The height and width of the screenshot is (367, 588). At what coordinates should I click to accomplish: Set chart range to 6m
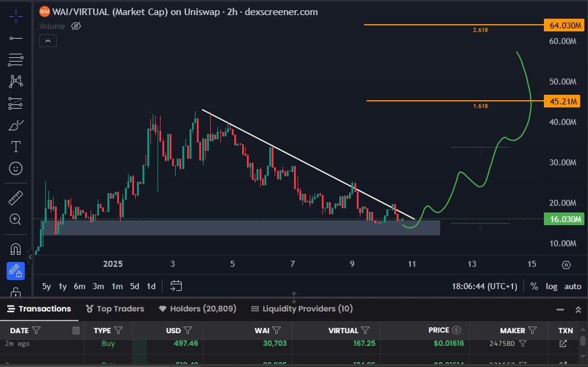coord(80,286)
